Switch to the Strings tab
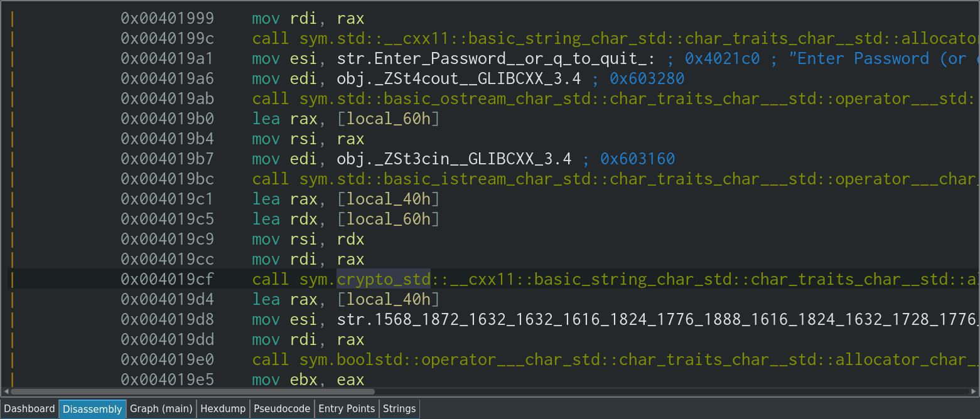The image size is (980, 419). (399, 409)
